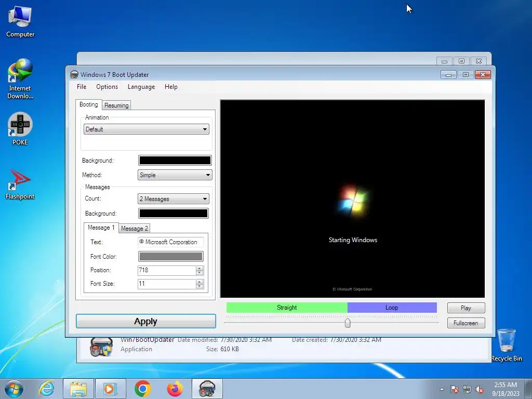Decrease the Position value by one
532x399 pixels.
tap(199, 272)
